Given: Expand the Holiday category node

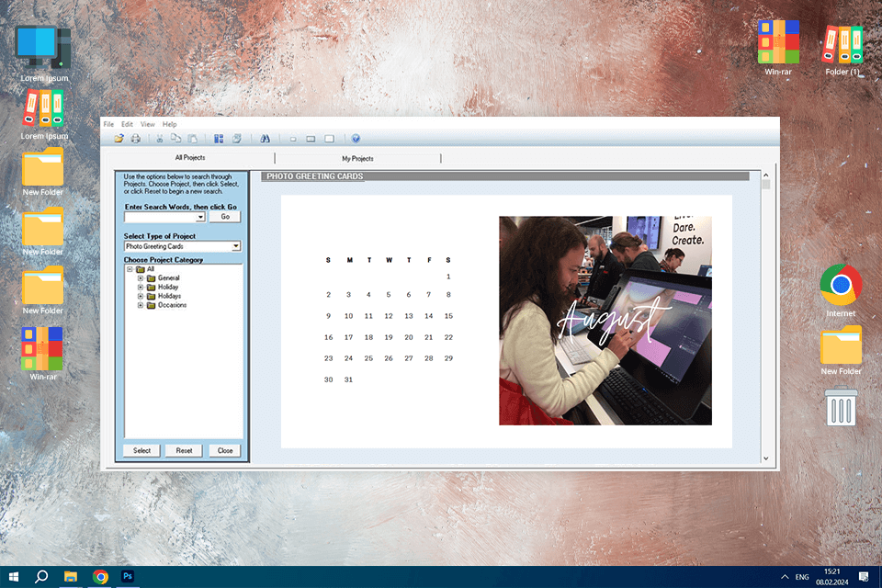Looking at the screenshot, I should [x=140, y=287].
